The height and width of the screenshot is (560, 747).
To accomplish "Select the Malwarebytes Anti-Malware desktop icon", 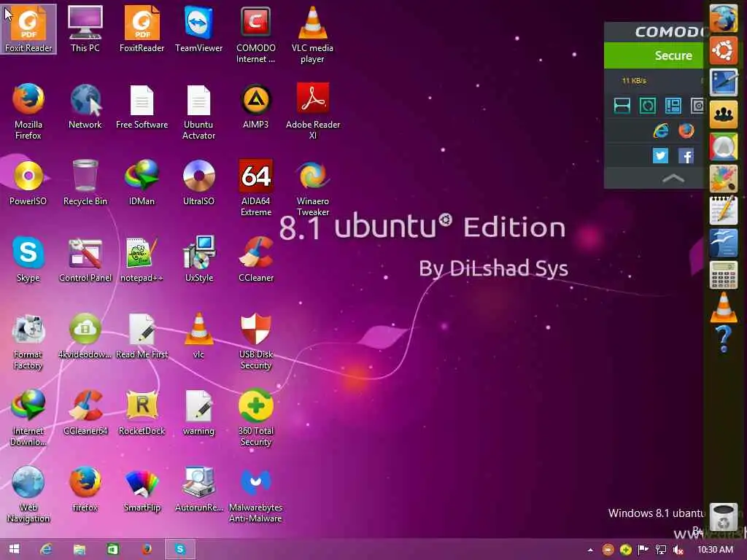I will (x=256, y=494).
